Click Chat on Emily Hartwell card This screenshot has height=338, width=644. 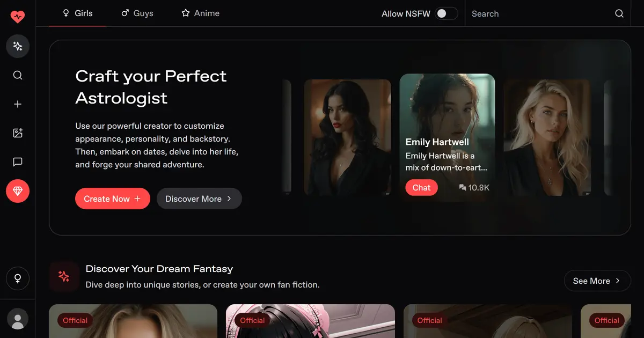coord(421,188)
